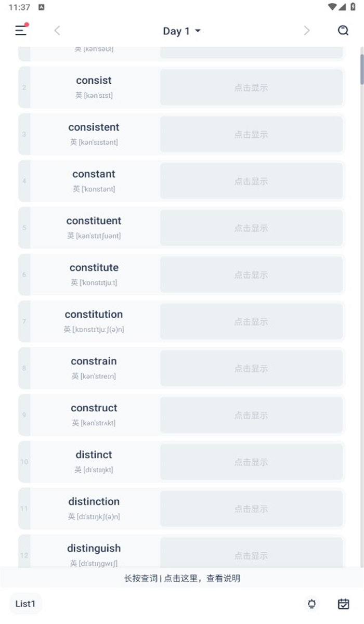
Task: Click the "点击这里，查看说明" hint link
Action: [202, 578]
